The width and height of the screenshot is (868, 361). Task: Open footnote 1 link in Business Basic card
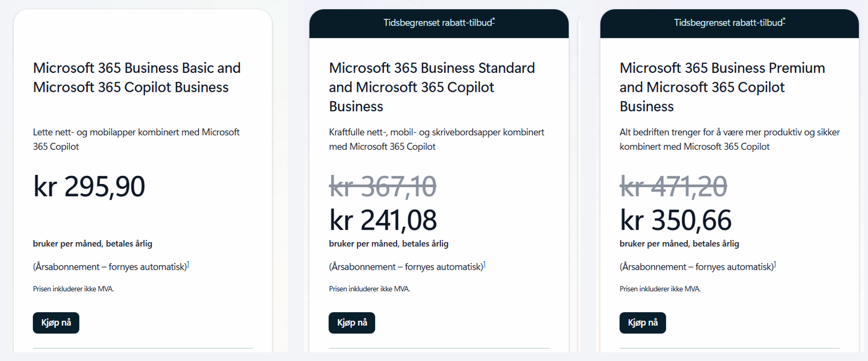point(188,265)
